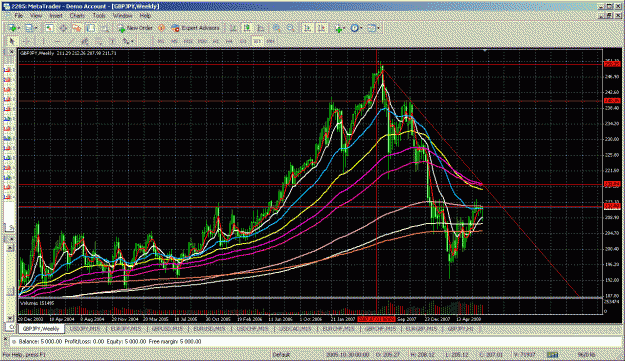Zoom out on the chart
Viewport: 625px width, 361px height.
(x=291, y=28)
